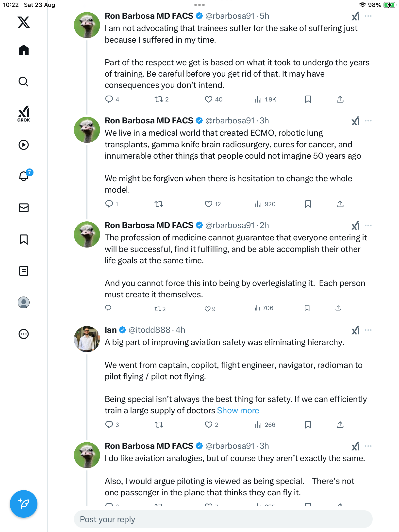Image resolution: width=399 pixels, height=532 pixels.
Task: Open more options on the 5h-old post
Action: pyautogui.click(x=368, y=16)
